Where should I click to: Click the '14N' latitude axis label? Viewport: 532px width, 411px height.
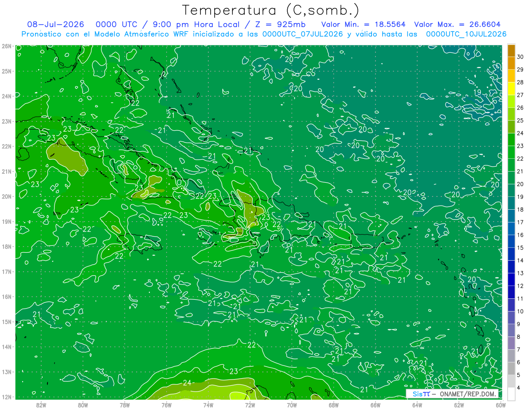[6, 347]
